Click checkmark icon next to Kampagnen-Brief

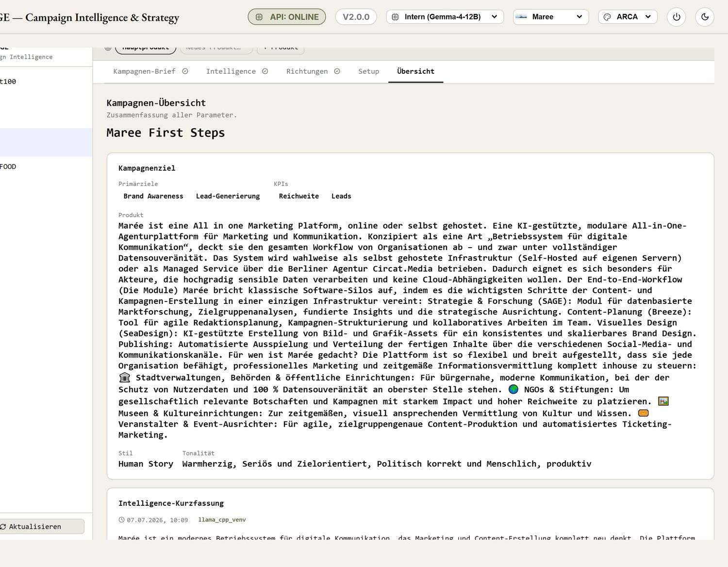point(185,71)
